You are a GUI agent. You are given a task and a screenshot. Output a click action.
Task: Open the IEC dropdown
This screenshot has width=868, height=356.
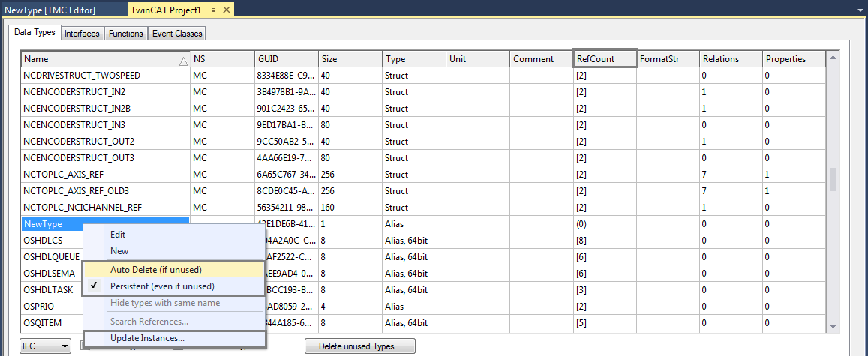tap(46, 346)
